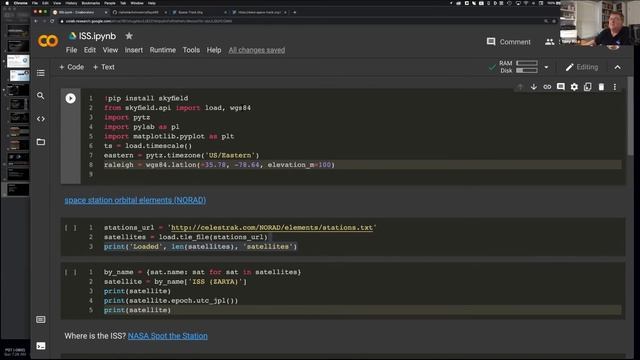Open the Share people icon
The width and height of the screenshot is (640, 360).
point(549,42)
